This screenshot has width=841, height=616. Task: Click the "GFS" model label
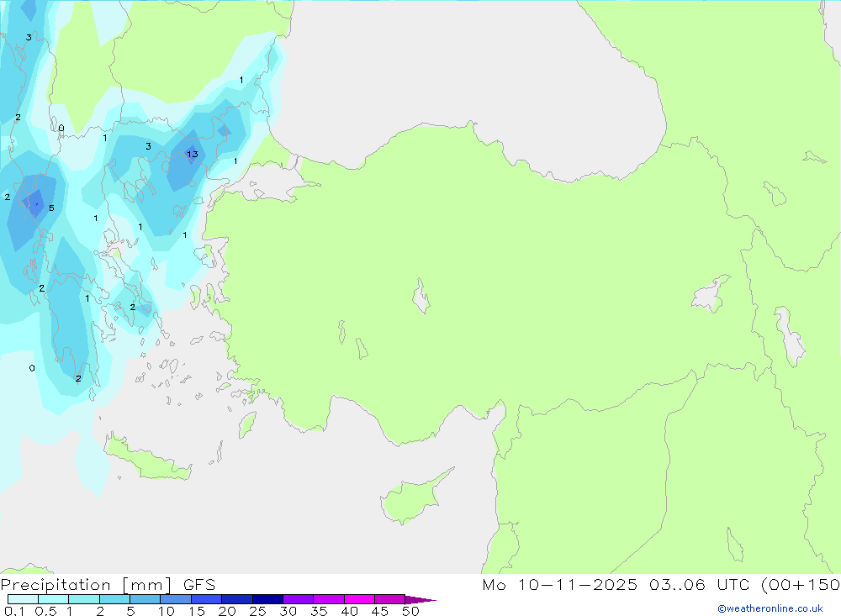click(x=199, y=585)
